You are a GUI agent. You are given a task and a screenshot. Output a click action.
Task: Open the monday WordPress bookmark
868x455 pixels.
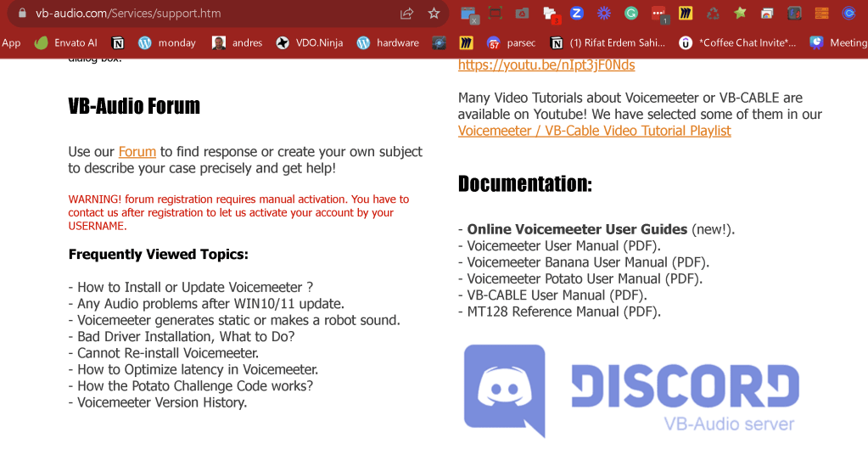click(x=166, y=42)
